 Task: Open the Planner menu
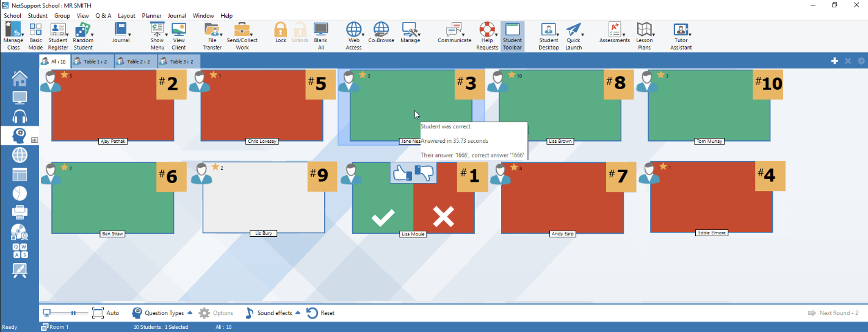coord(151,15)
